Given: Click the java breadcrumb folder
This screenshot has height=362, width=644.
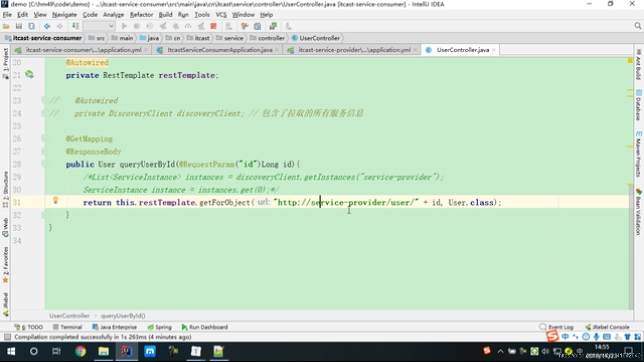Looking at the screenshot, I should pyautogui.click(x=149, y=38).
